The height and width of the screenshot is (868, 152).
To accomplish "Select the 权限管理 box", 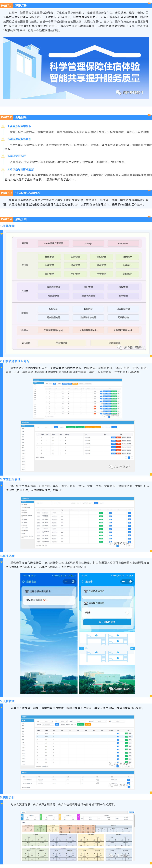I will [x=123, y=295].
